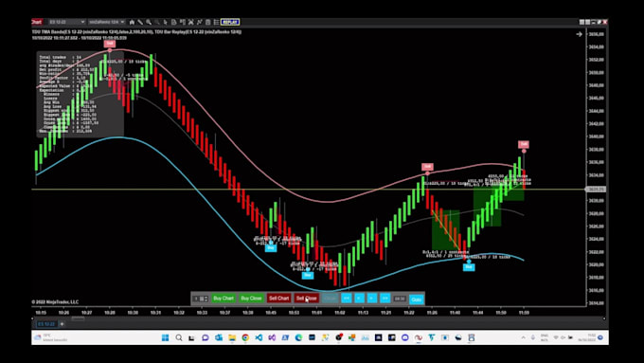Click the Buy marker near 11:44
The height and width of the screenshot is (363, 644).
coord(469,267)
